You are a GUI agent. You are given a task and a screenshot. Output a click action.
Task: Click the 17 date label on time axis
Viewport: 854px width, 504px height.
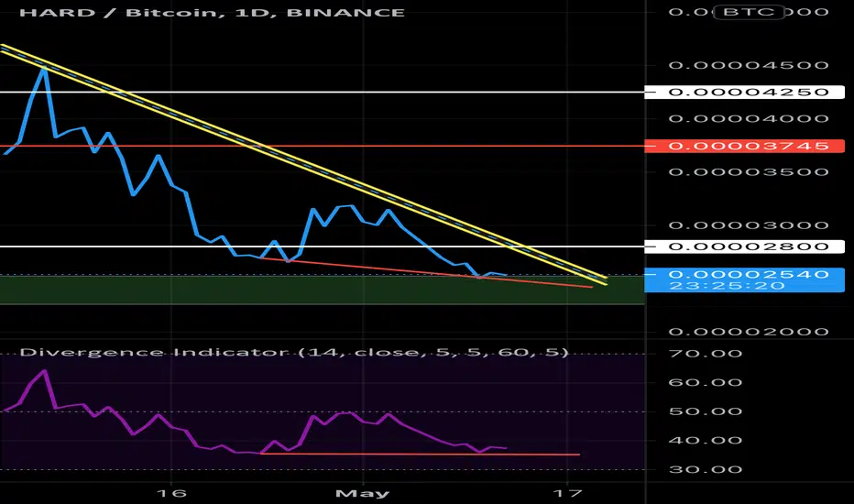point(567,494)
